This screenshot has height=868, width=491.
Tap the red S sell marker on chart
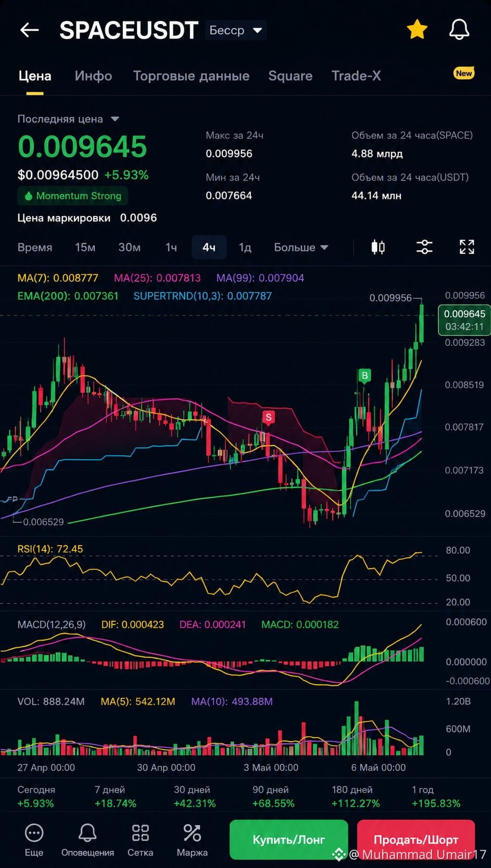268,418
